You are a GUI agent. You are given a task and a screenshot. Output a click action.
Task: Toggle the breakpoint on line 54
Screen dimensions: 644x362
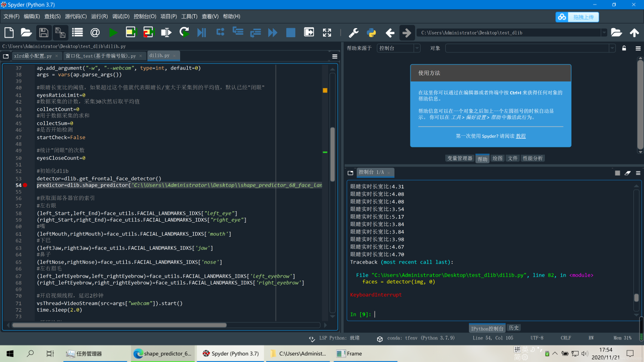[x=25, y=185]
